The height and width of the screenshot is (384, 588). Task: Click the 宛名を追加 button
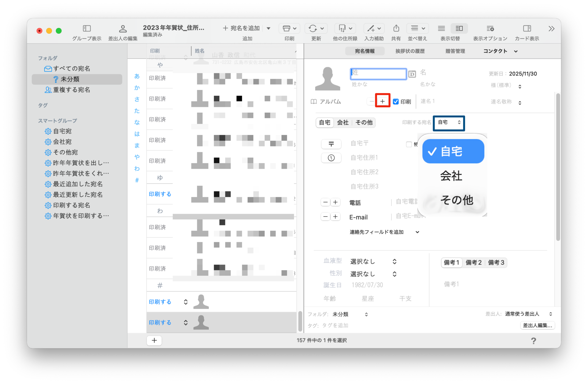[241, 28]
